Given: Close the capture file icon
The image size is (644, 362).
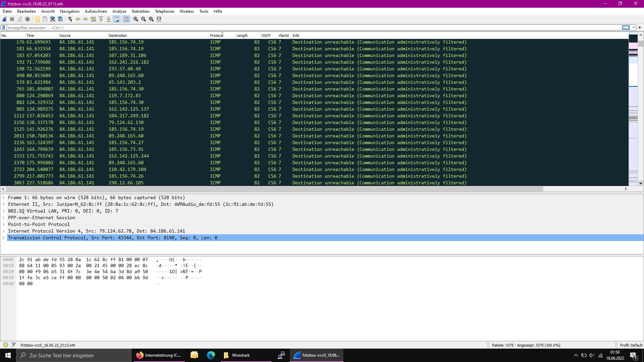Looking at the screenshot, I should 53,19.
